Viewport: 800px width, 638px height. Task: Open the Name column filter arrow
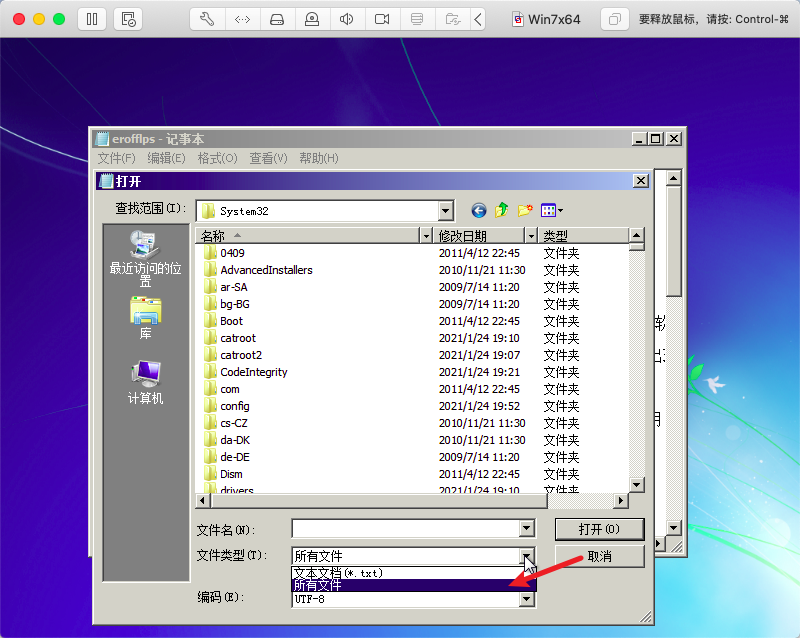click(x=427, y=236)
